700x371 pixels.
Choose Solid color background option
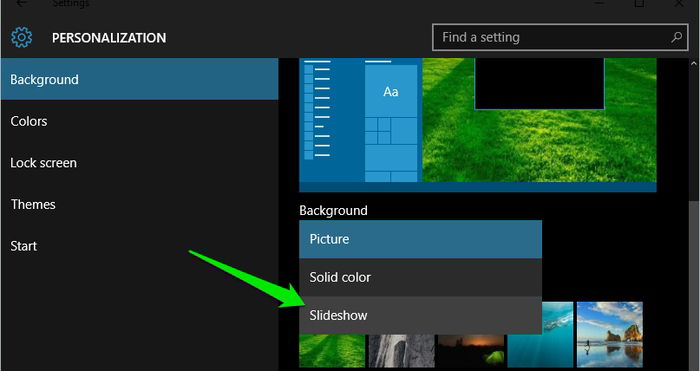(x=421, y=277)
